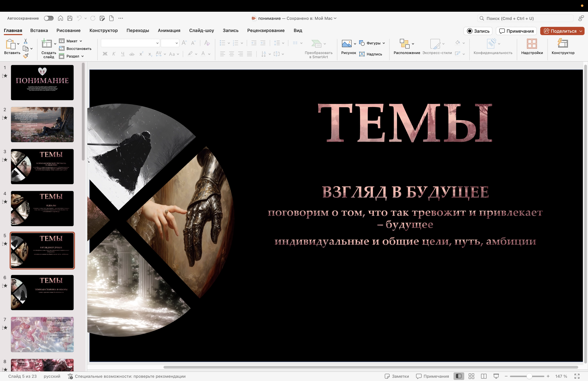Toggle strikethrough formatting
This screenshot has height=381, width=588.
(x=132, y=54)
